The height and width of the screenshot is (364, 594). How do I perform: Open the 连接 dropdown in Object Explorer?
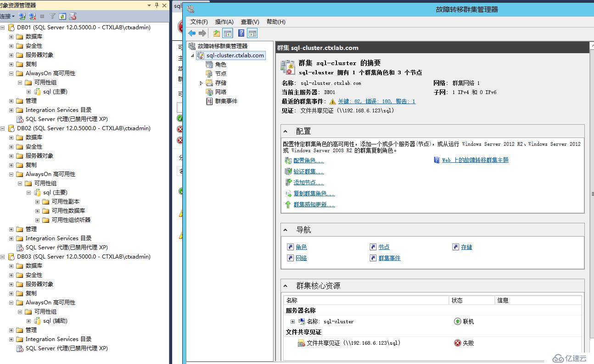click(x=7, y=16)
